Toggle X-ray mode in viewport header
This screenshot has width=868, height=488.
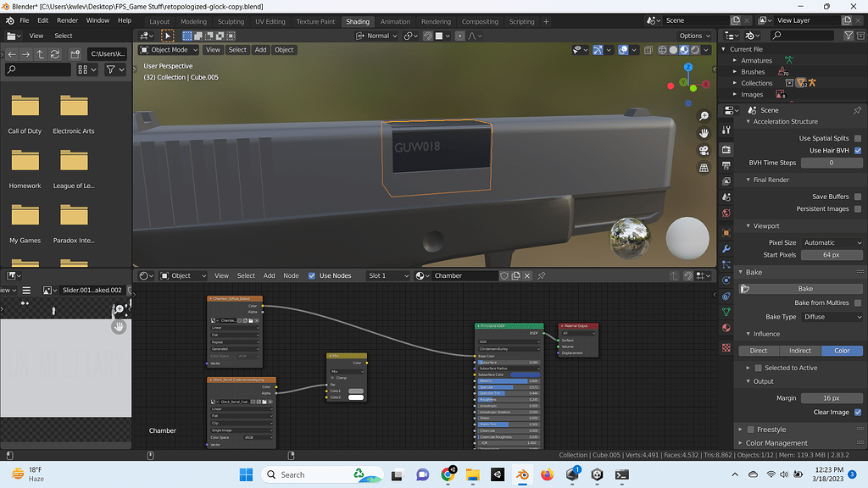point(648,50)
